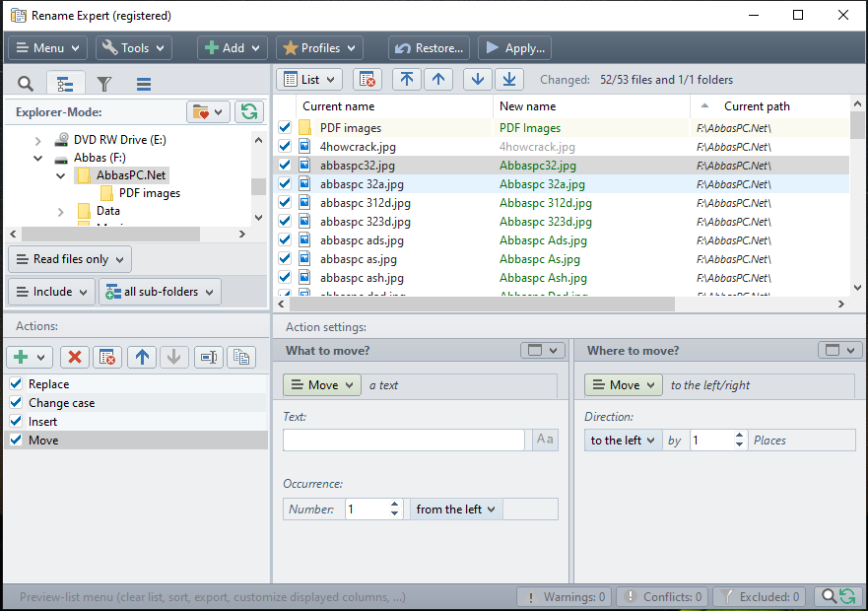Screen dimensions: 868x611
Task: Open the main Menu
Action: coord(47,48)
